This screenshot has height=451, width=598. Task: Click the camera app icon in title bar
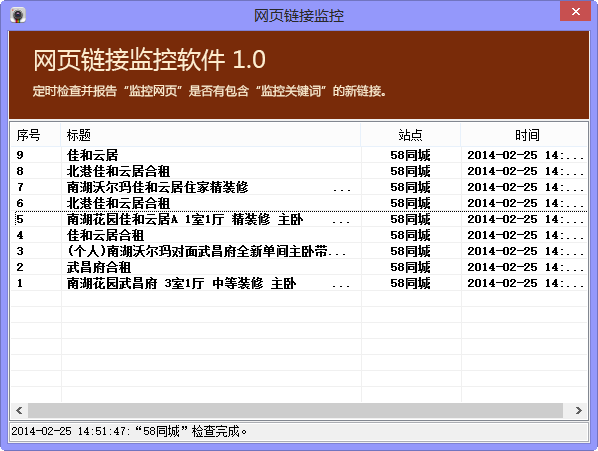point(18,15)
